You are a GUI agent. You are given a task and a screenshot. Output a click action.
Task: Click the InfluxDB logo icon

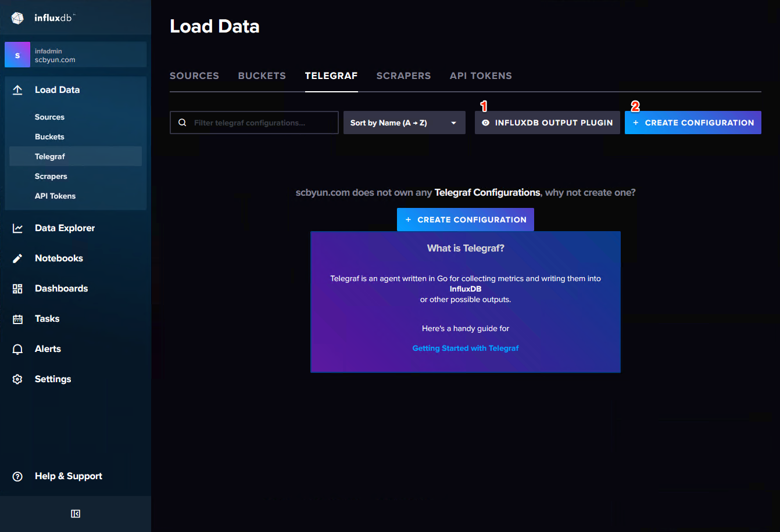coord(17,18)
